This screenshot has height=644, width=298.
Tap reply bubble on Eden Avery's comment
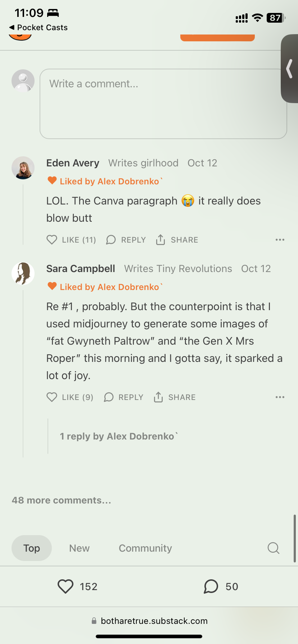pos(111,240)
